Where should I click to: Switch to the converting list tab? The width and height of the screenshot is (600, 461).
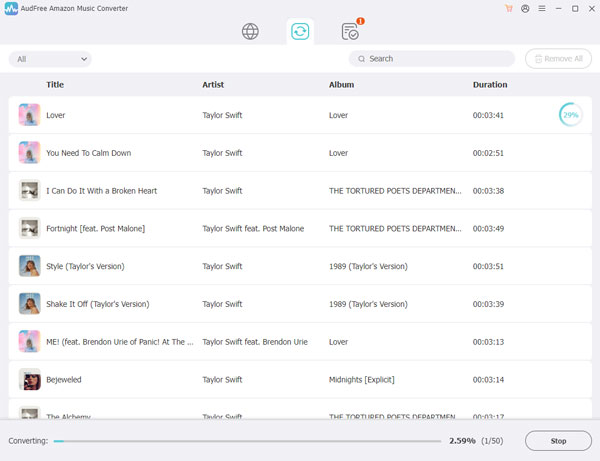click(x=300, y=31)
